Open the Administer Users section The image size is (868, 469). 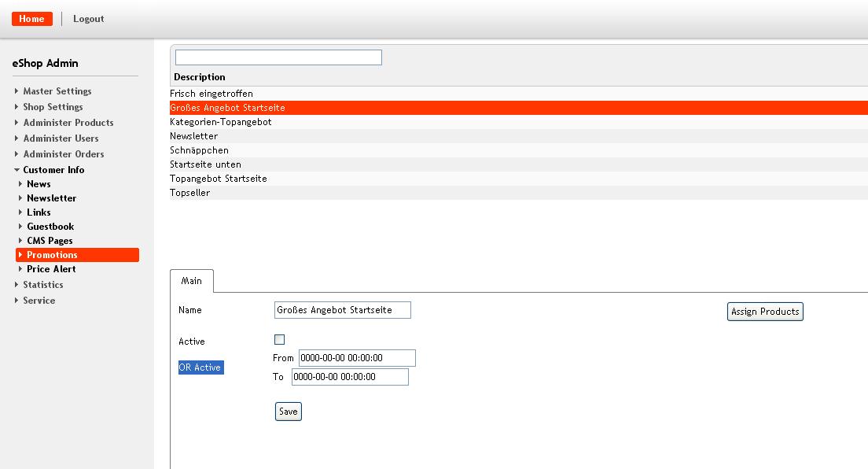click(x=61, y=138)
